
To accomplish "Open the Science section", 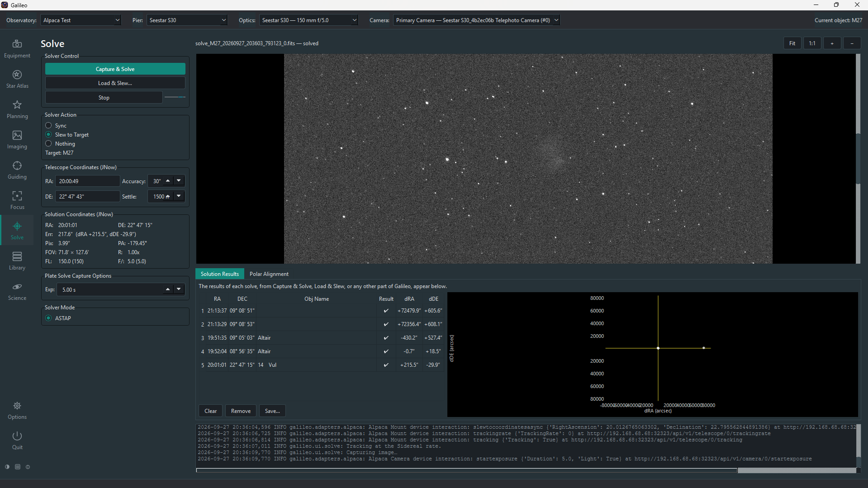I will (x=17, y=291).
